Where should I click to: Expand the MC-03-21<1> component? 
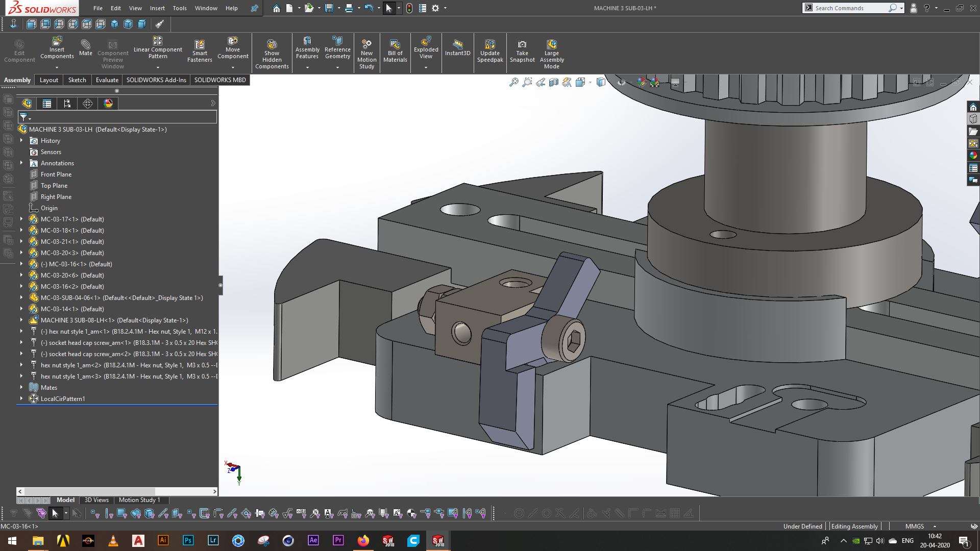coord(21,241)
